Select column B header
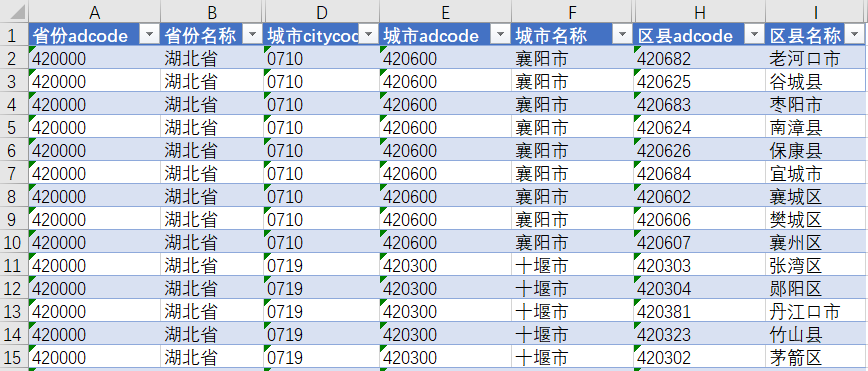 [x=212, y=12]
